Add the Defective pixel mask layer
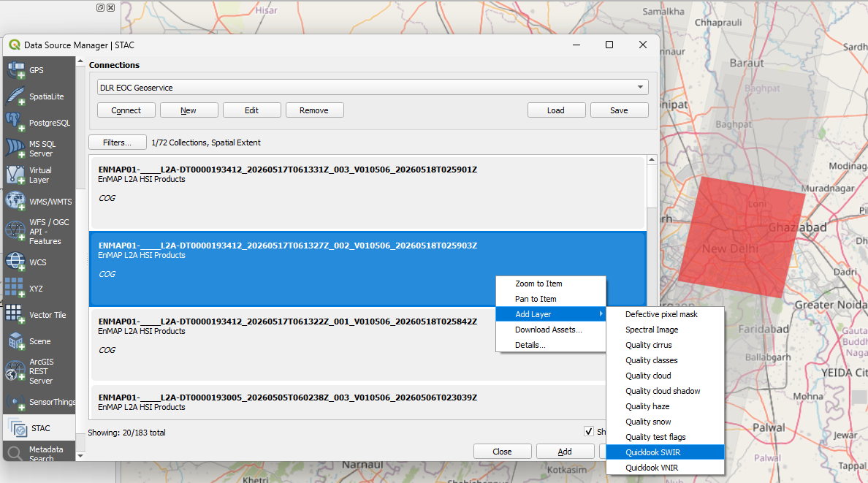Viewport: 868px width, 483px height. pos(666,314)
